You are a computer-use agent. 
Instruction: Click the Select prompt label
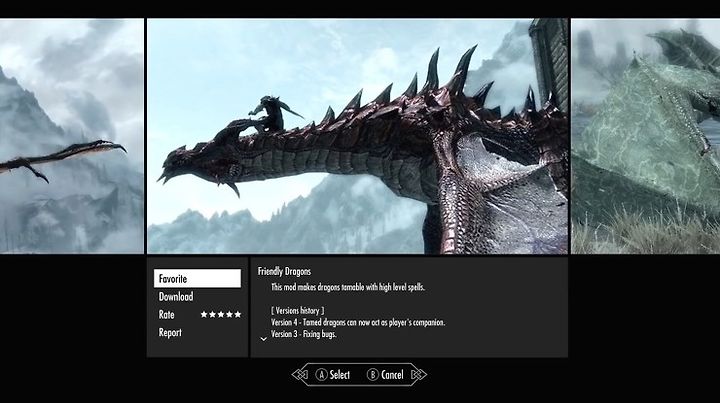339,375
